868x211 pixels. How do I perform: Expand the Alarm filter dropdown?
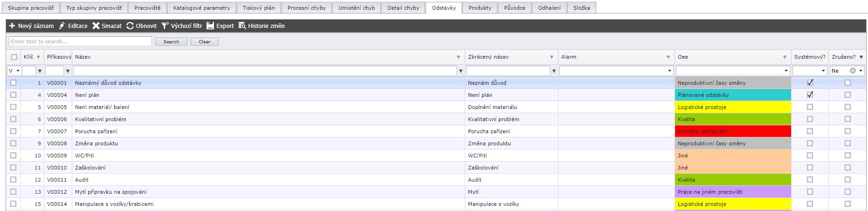click(x=669, y=71)
